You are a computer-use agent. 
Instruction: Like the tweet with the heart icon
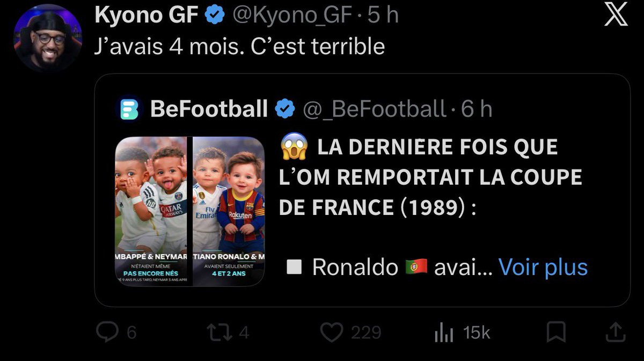pyautogui.click(x=332, y=333)
